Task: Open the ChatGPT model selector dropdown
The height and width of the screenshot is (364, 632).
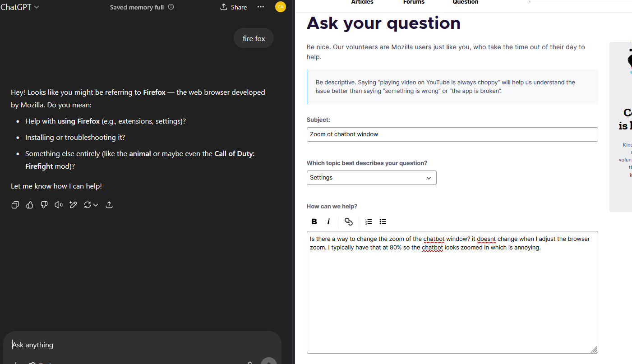Action: click(x=20, y=7)
